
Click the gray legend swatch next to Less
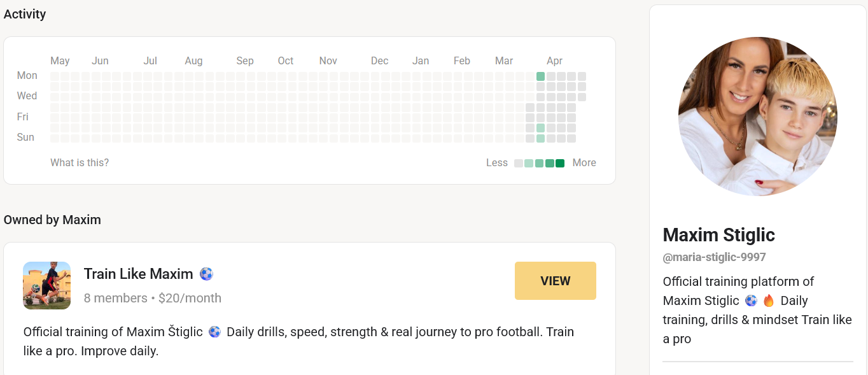(519, 163)
